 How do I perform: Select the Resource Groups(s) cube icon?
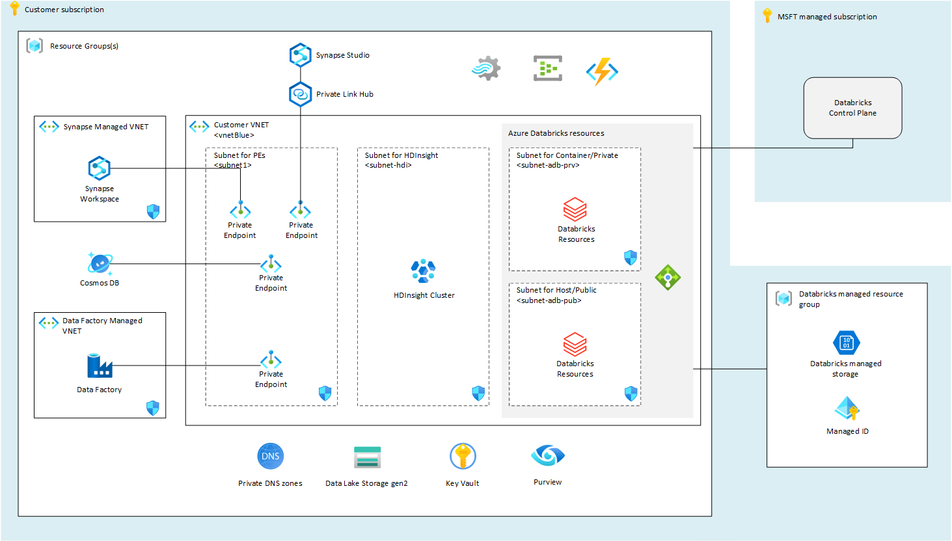tap(35, 46)
